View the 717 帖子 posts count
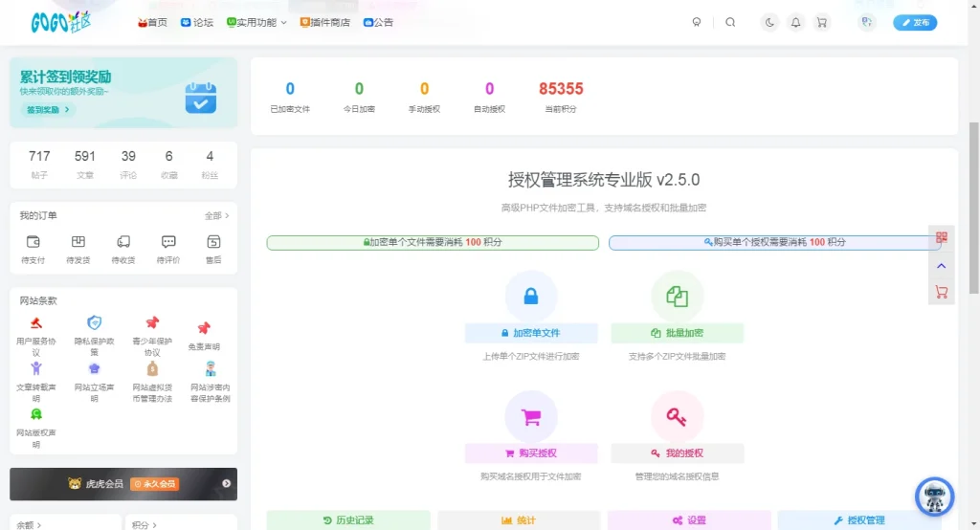980x530 pixels. [39, 164]
